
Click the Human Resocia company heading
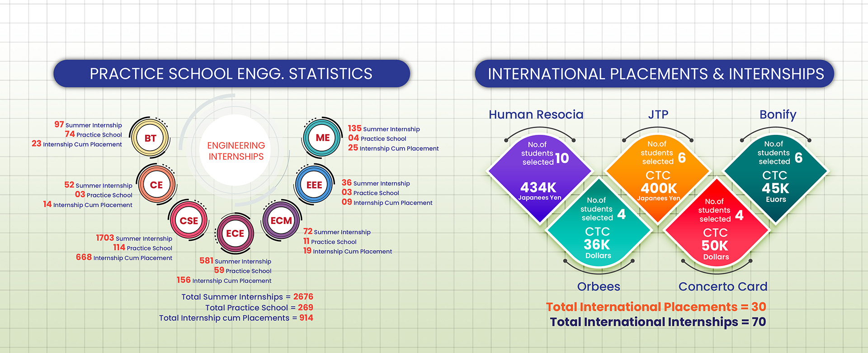point(536,114)
